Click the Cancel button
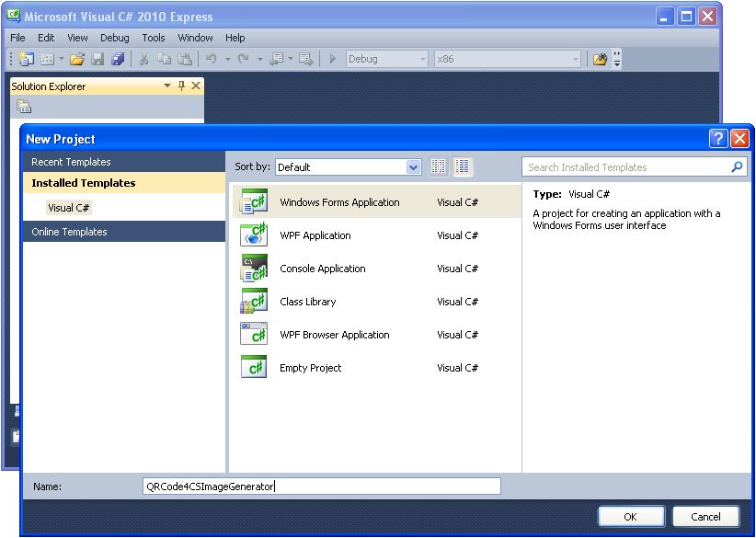 point(705,516)
